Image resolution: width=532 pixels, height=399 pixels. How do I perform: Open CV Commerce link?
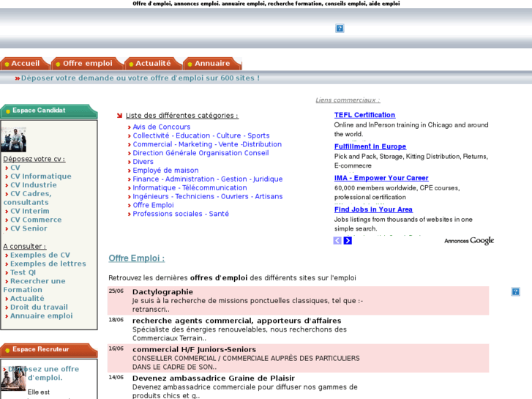pos(36,220)
